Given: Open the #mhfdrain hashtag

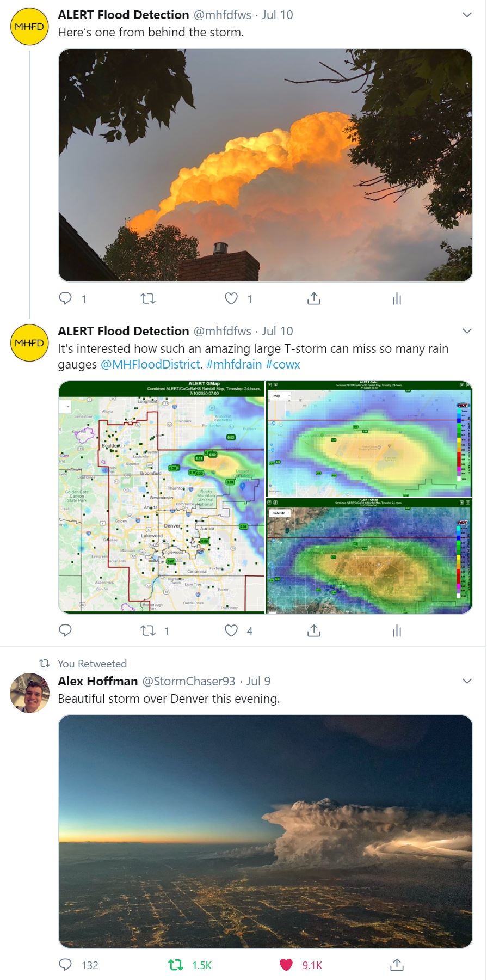Looking at the screenshot, I should pyautogui.click(x=234, y=364).
